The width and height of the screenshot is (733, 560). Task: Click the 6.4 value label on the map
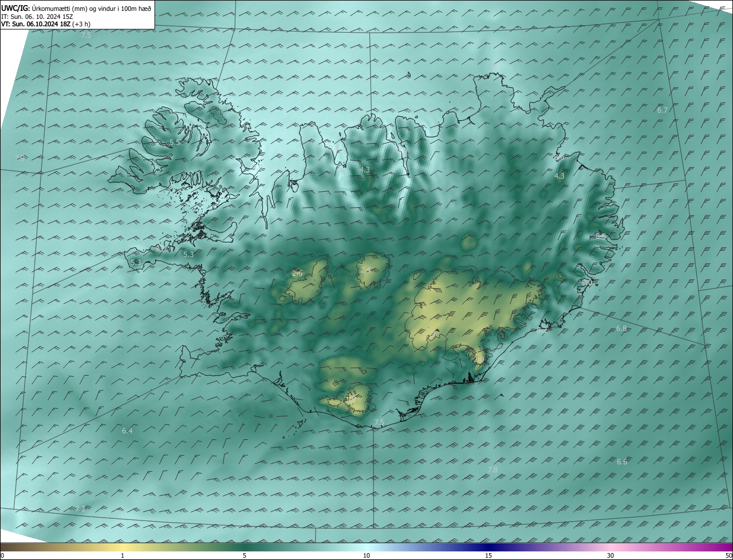pos(127,431)
